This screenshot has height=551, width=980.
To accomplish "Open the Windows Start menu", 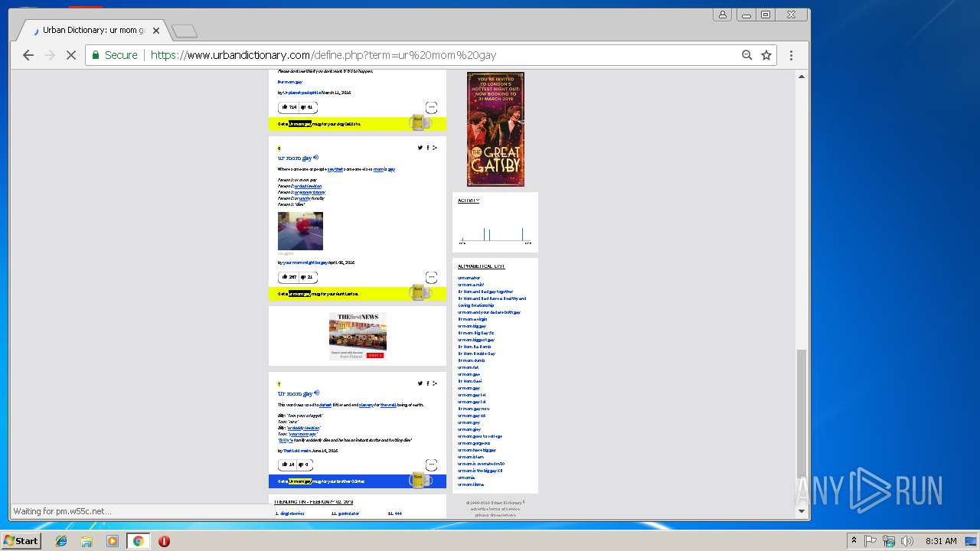I will [21, 541].
